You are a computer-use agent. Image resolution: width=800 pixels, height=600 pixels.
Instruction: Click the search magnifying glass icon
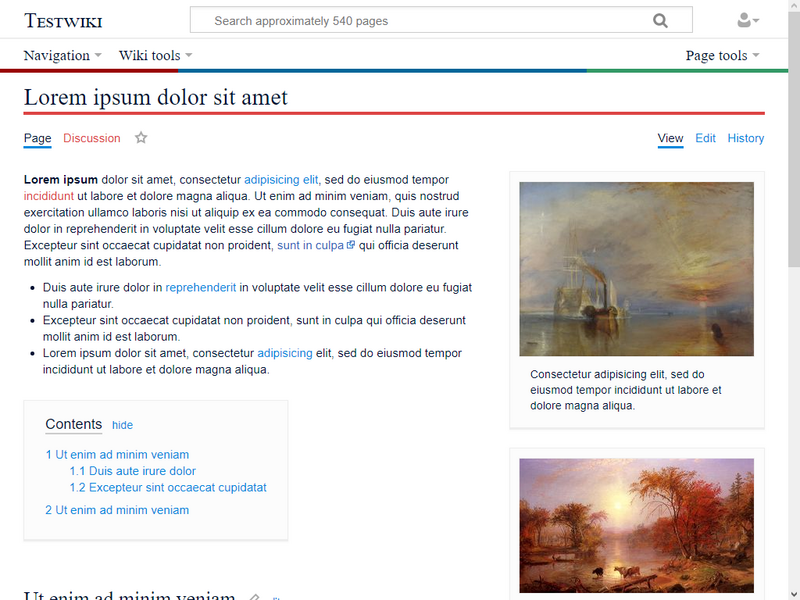point(661,20)
